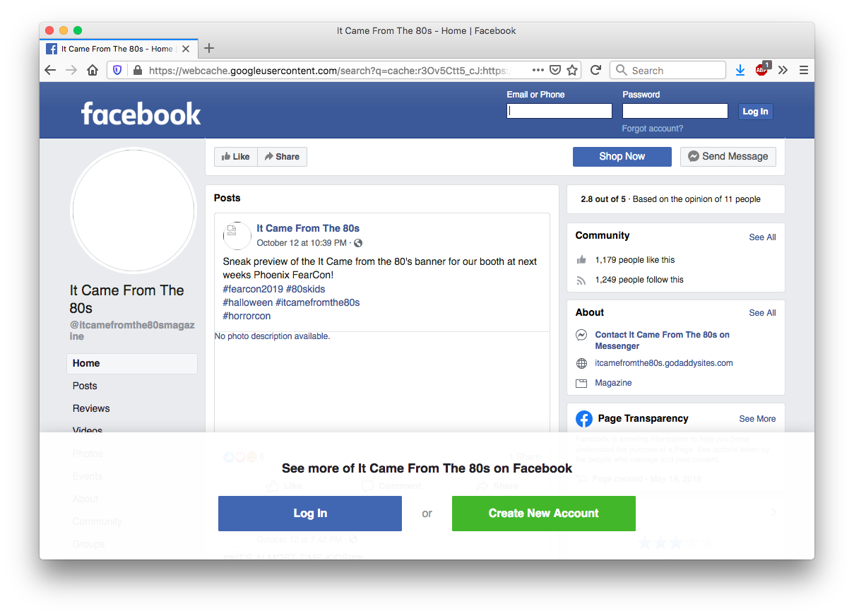Open the page actions three-dot menu
This screenshot has height=616, width=854.
(x=538, y=70)
